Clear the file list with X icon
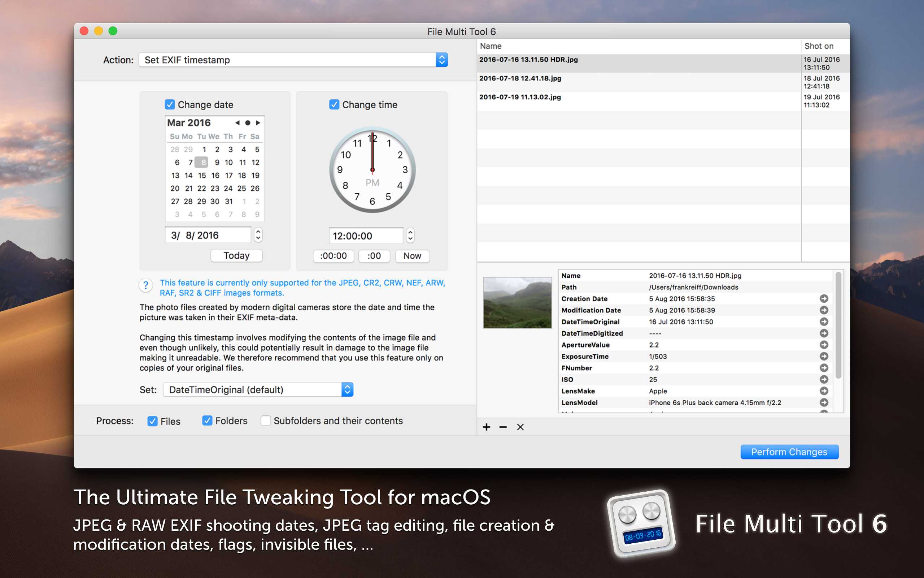 click(520, 427)
